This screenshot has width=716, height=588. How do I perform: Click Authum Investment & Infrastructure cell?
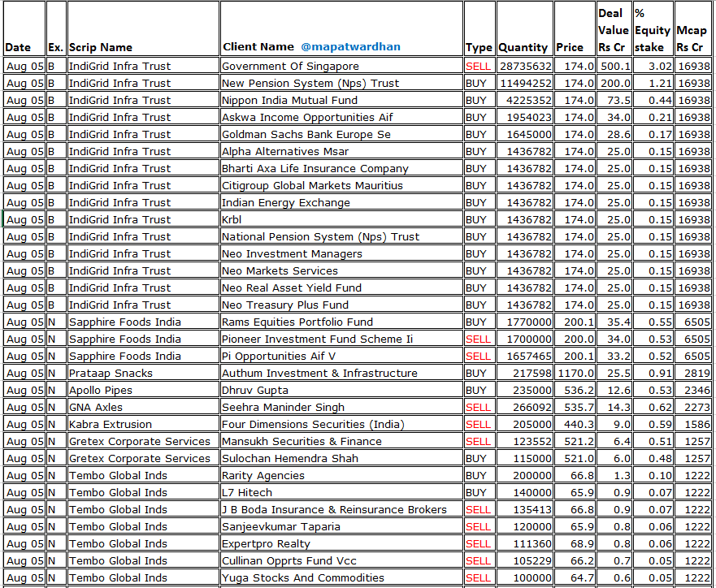click(x=341, y=373)
